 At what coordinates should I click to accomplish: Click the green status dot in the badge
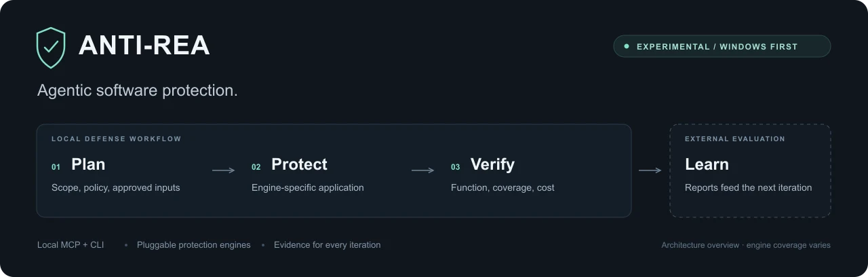pos(627,46)
